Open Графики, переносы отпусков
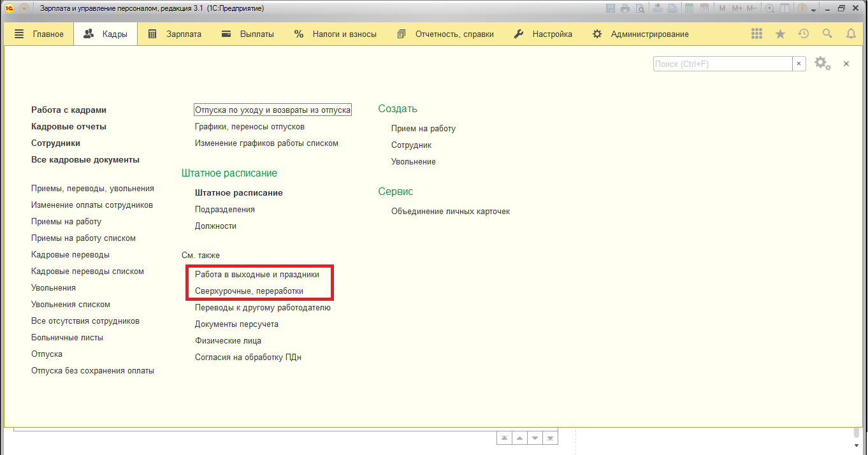The image size is (868, 455). click(x=250, y=126)
